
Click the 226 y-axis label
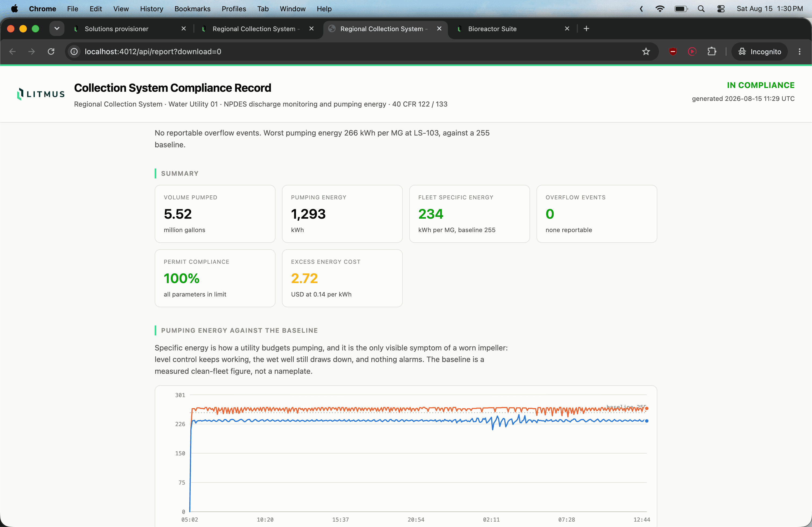pos(180,424)
